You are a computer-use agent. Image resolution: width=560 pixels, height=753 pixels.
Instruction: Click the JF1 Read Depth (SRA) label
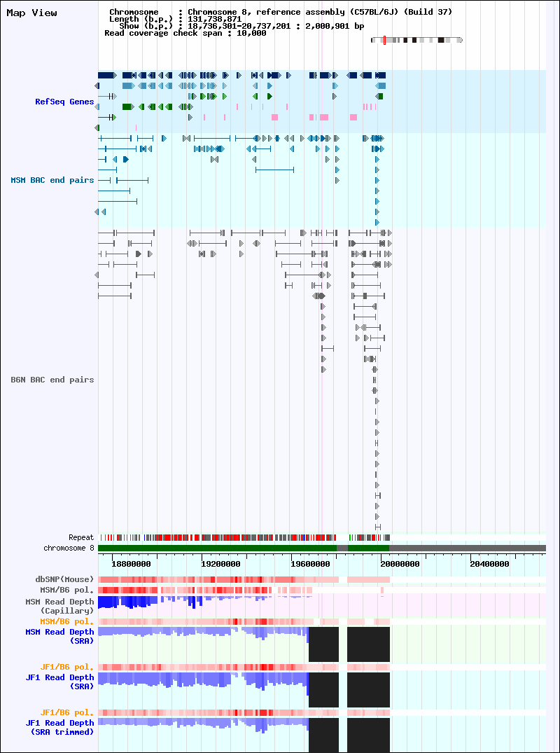tap(60, 682)
